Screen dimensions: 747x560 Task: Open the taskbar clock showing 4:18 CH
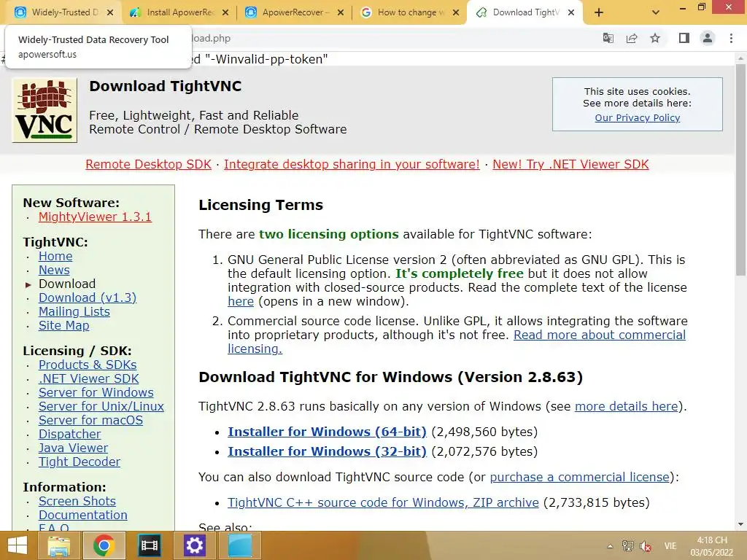tap(712, 546)
